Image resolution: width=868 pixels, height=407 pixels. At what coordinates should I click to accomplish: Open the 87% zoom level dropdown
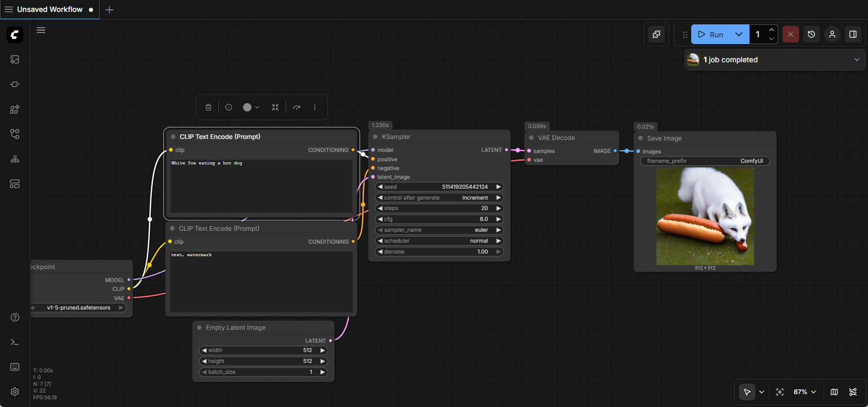tap(805, 392)
